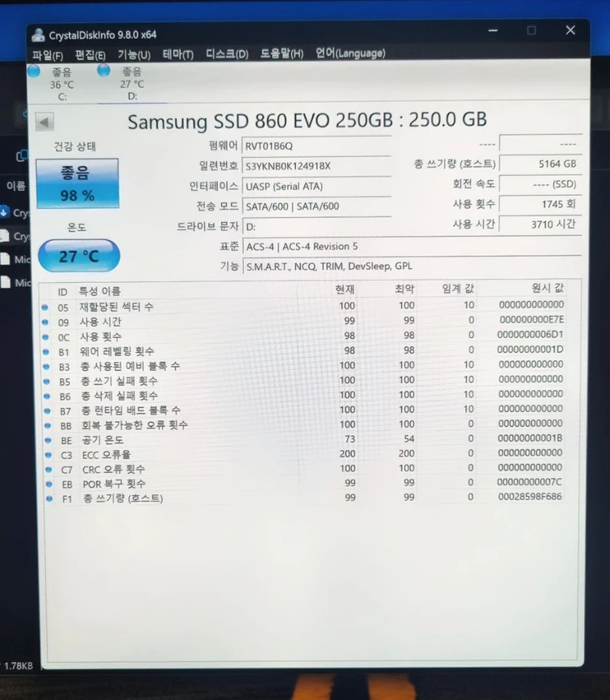Click the serial number field S3YKNB0K124918X
Screen dimensions: 610x700
(x=316, y=166)
